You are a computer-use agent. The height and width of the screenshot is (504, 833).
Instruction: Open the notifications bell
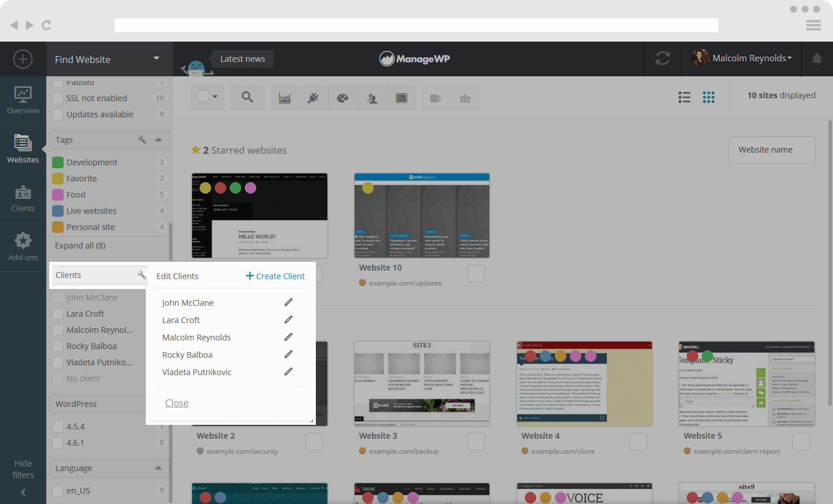(x=817, y=59)
